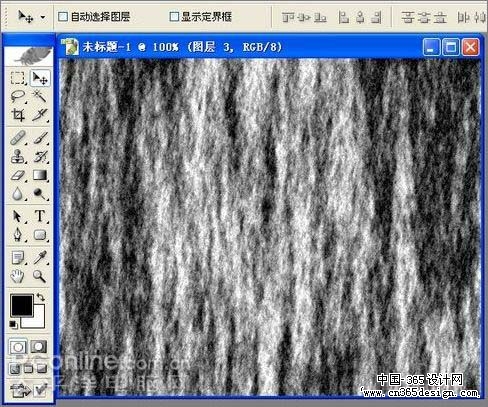The width and height of the screenshot is (488, 407).
Task: Open the Move tool preset dropdown arrow
Action: (43, 17)
